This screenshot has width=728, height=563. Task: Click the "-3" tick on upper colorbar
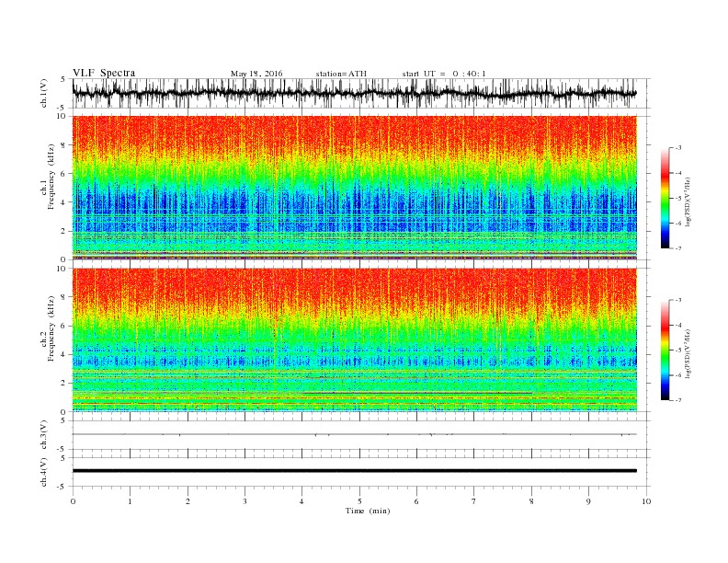(x=678, y=148)
